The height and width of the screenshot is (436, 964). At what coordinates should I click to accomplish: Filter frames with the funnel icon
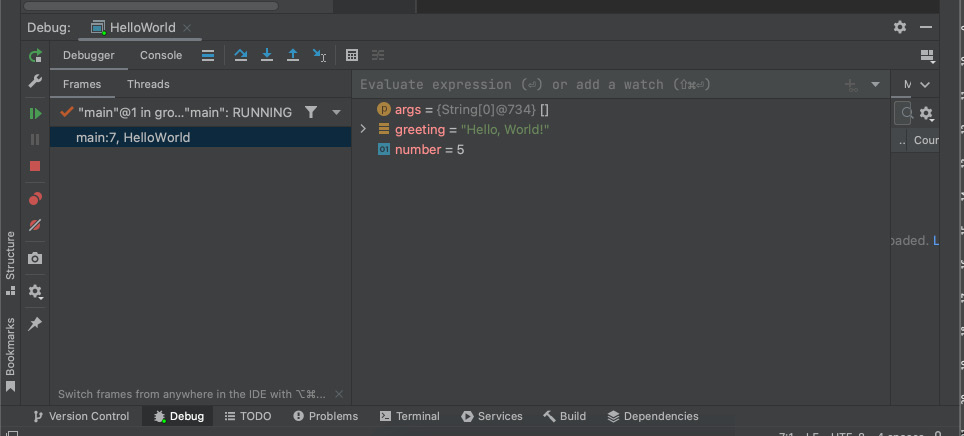[x=311, y=112]
